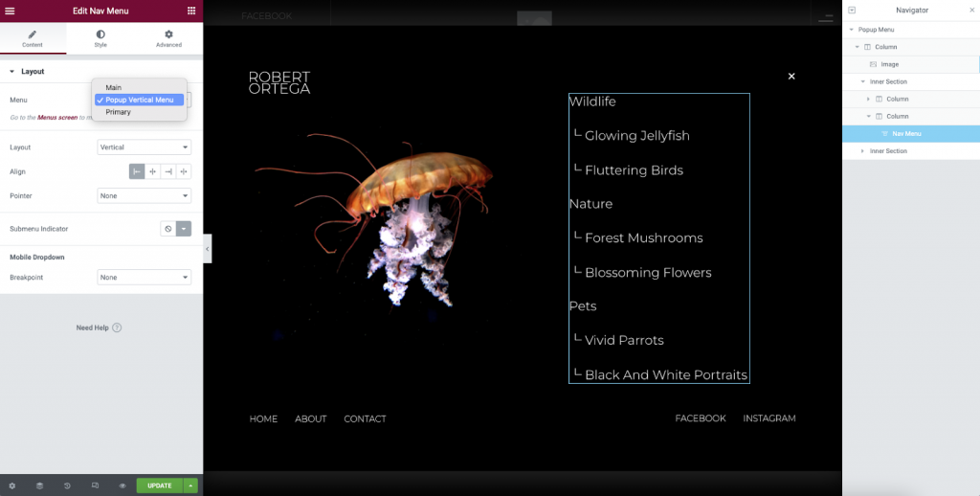Open the History icon in bottom bar
The width and height of the screenshot is (980, 496).
point(67,485)
